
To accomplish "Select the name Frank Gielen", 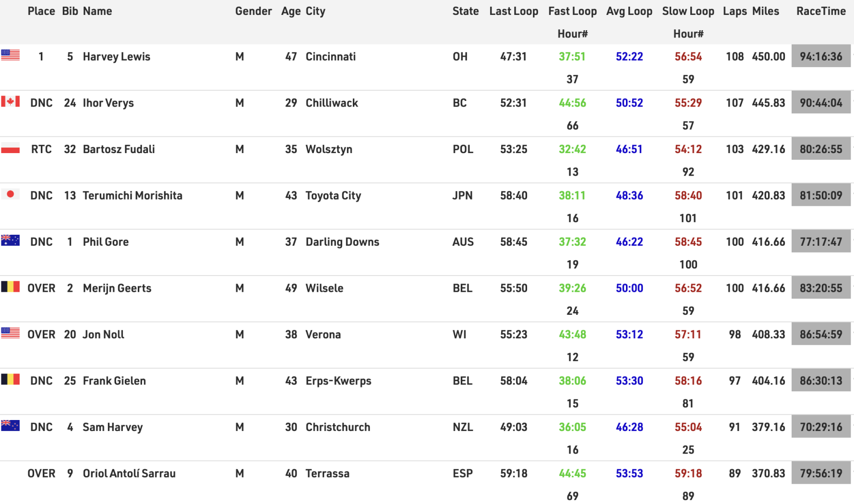I will 114,381.
